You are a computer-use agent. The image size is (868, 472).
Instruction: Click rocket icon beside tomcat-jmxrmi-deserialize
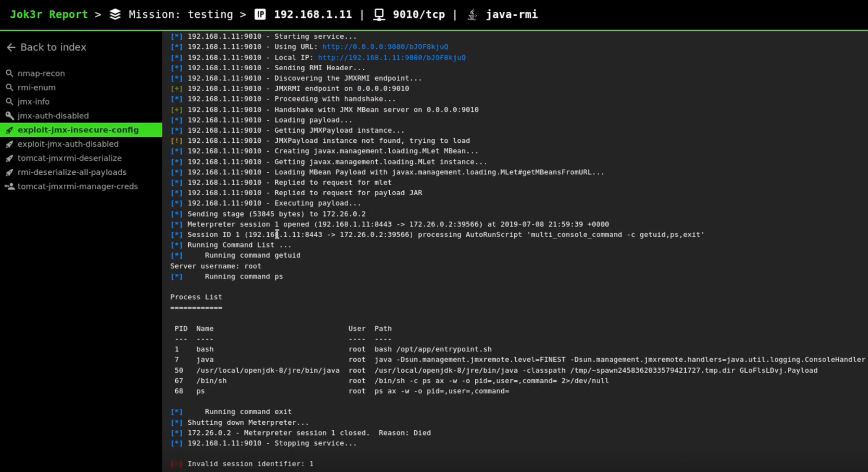pos(9,158)
